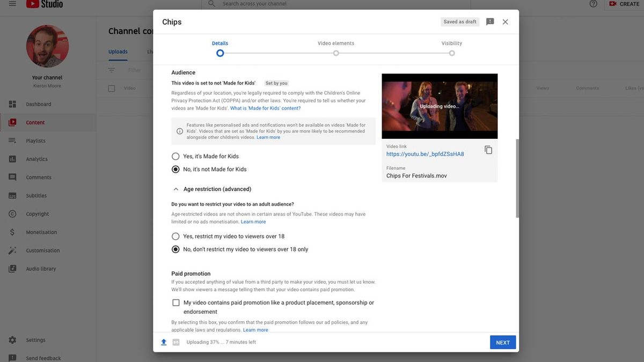The width and height of the screenshot is (644, 362).
Task: Open the Audio library
Action: click(x=42, y=268)
